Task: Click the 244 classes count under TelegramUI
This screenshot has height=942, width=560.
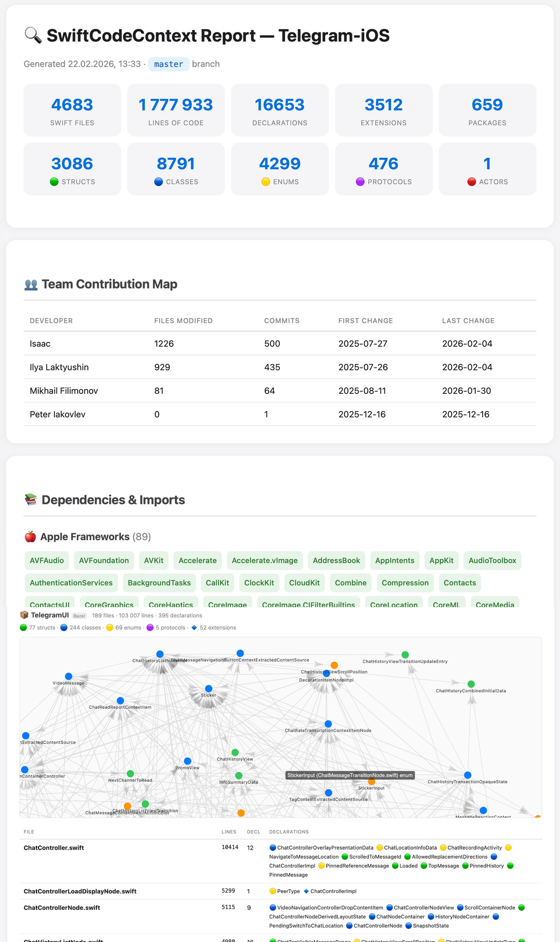Action: [80, 628]
